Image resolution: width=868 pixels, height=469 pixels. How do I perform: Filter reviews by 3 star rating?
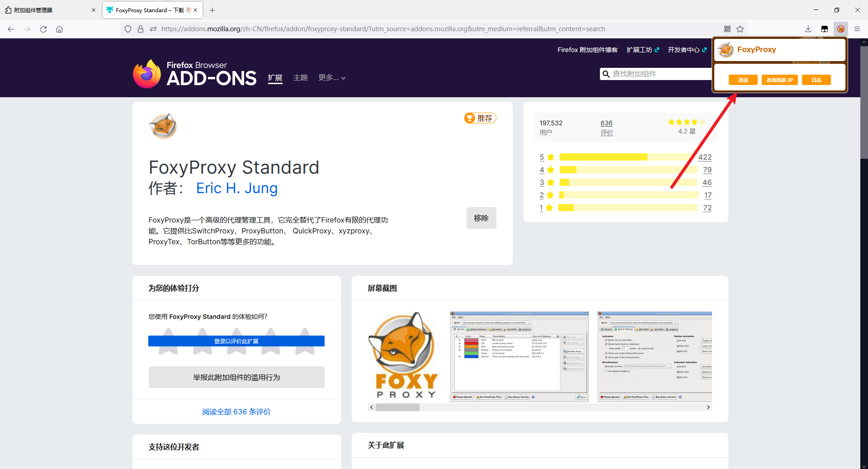[x=547, y=182]
